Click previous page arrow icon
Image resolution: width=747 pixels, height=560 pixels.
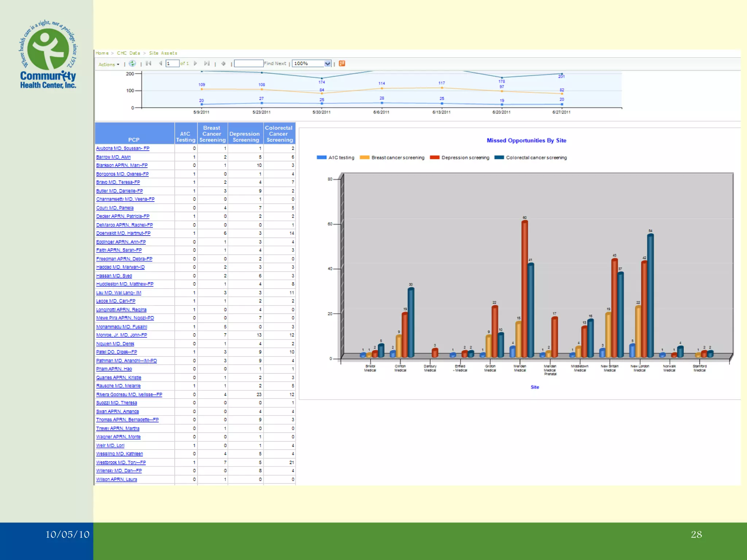coord(160,63)
